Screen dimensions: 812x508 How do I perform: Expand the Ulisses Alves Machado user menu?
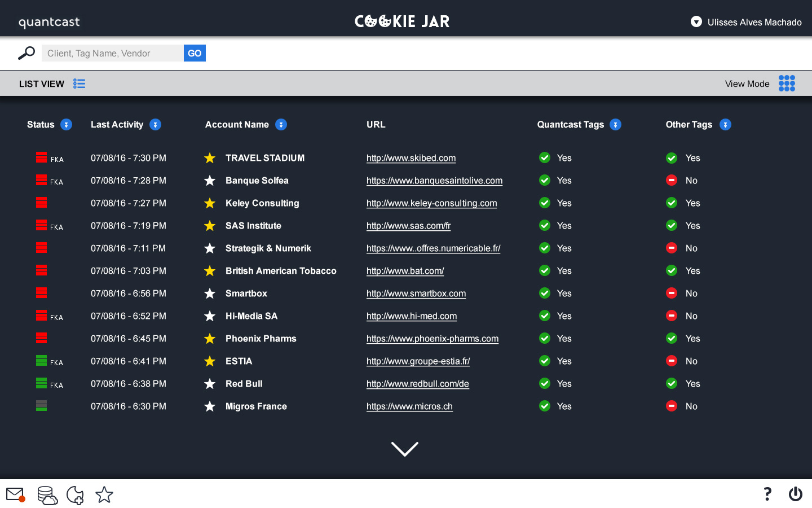696,22
